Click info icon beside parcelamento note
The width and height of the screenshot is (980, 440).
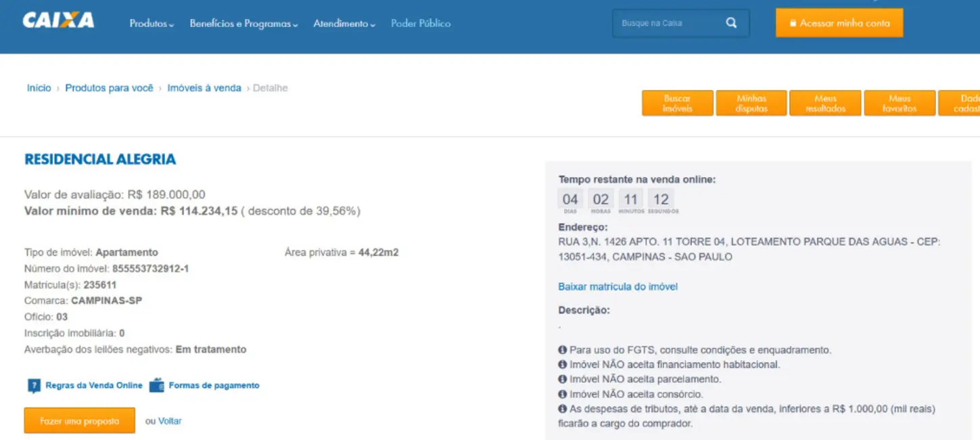pos(562,380)
